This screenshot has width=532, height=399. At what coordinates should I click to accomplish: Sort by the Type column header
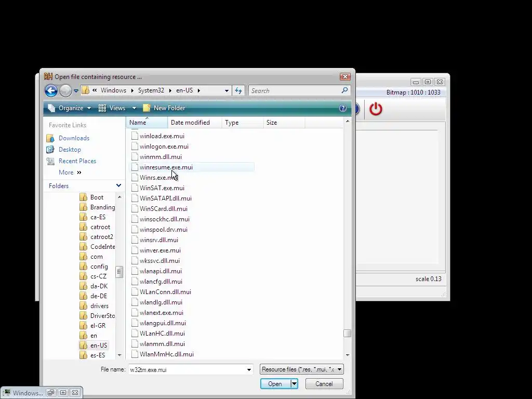tap(243, 123)
